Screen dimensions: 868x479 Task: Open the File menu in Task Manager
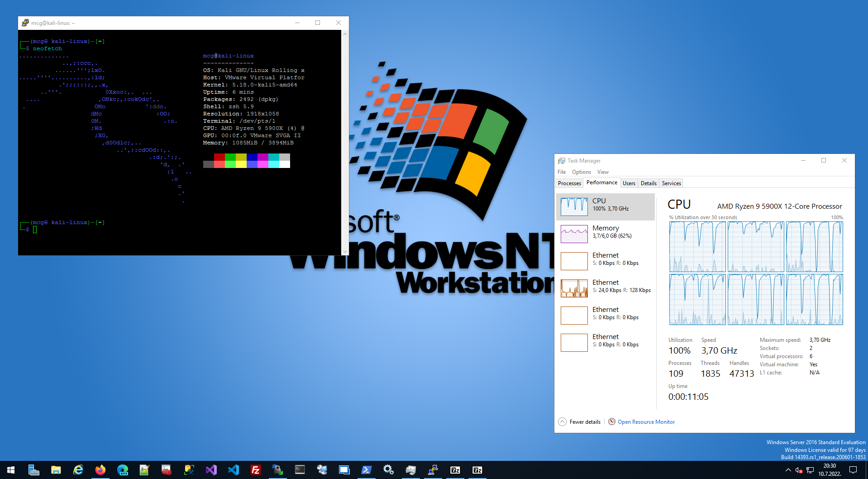point(562,172)
